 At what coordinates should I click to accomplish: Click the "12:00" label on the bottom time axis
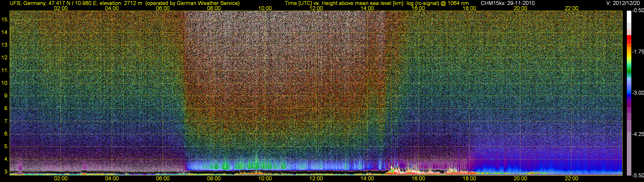(x=316, y=179)
